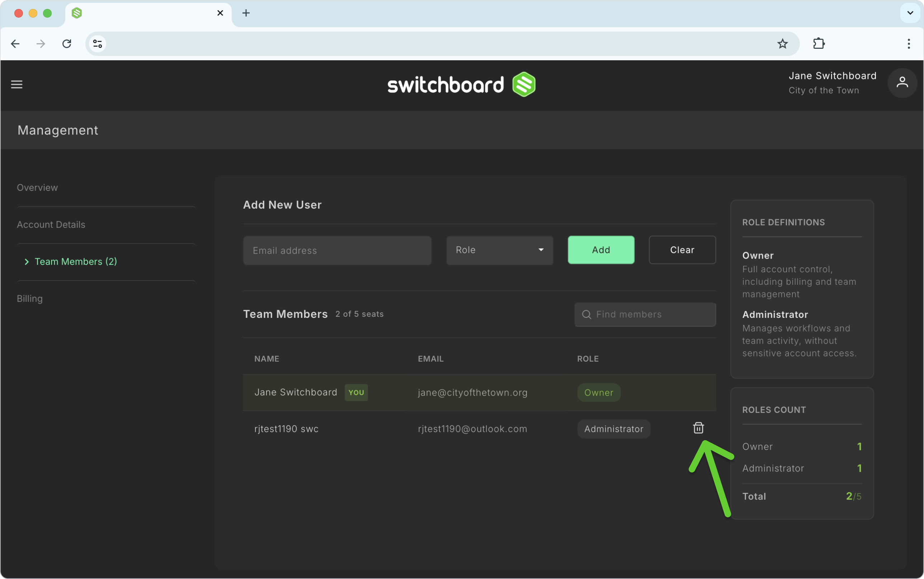
Task: Click Jane Switchboard in the members table
Action: pos(296,392)
